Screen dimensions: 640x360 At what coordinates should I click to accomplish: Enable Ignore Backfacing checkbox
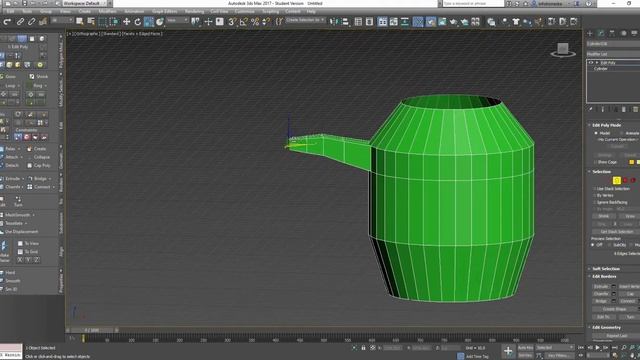pyautogui.click(x=594, y=202)
